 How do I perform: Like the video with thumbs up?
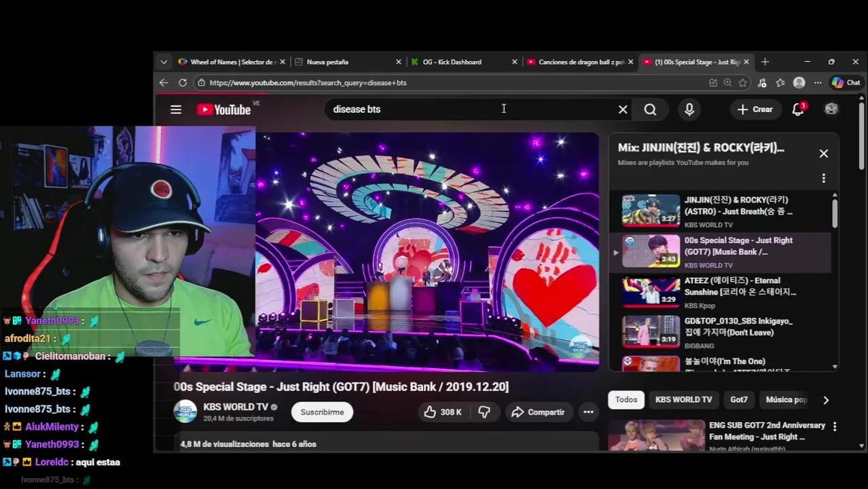coord(442,412)
